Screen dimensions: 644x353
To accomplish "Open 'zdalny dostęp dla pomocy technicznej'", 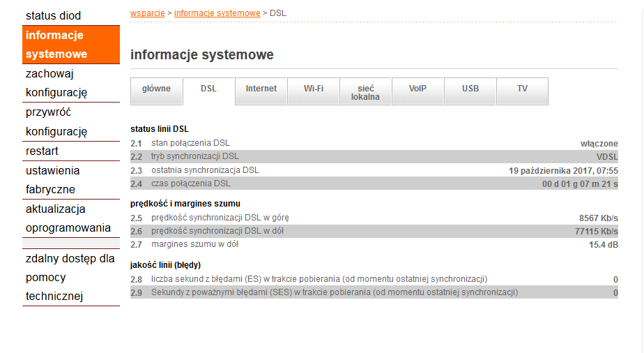I will [x=70, y=277].
